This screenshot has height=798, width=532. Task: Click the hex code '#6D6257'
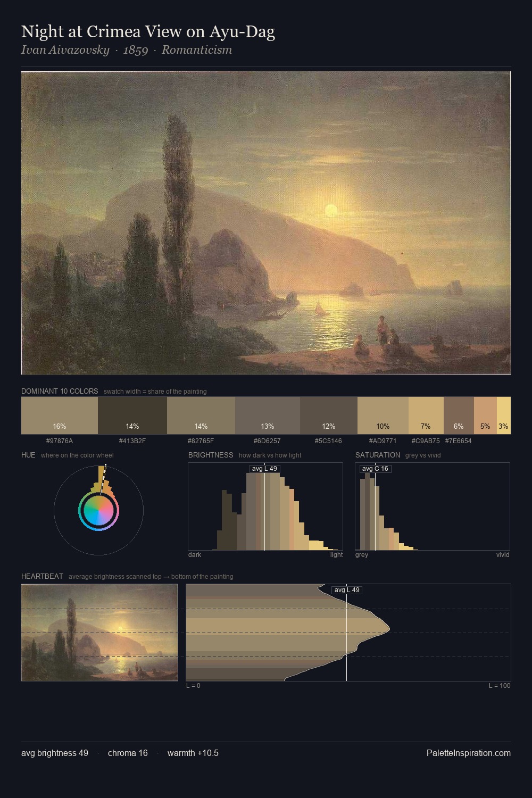coord(268,441)
